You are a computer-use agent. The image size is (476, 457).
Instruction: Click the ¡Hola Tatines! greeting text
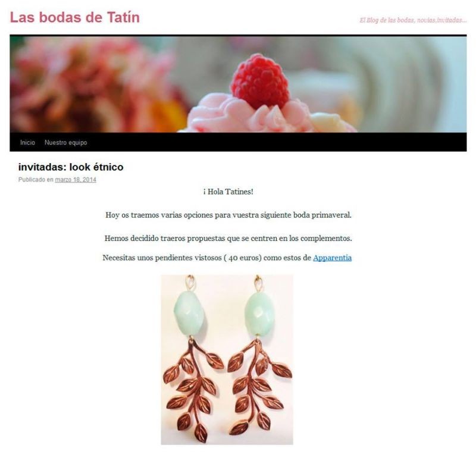(228, 192)
